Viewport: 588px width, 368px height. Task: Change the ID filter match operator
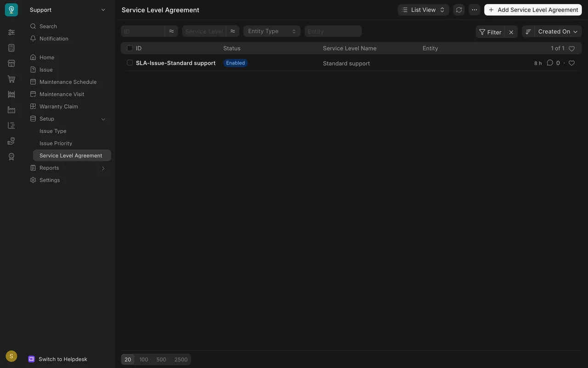pos(171,31)
